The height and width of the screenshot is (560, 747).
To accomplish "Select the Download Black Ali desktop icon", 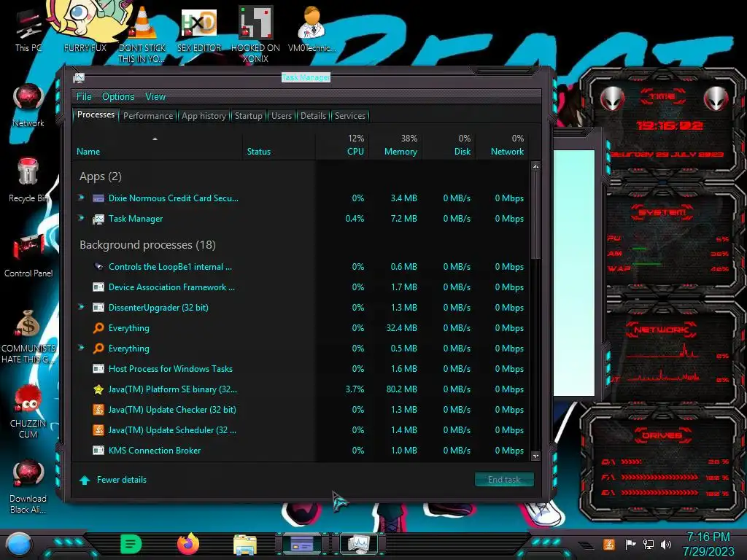I will pos(28,486).
